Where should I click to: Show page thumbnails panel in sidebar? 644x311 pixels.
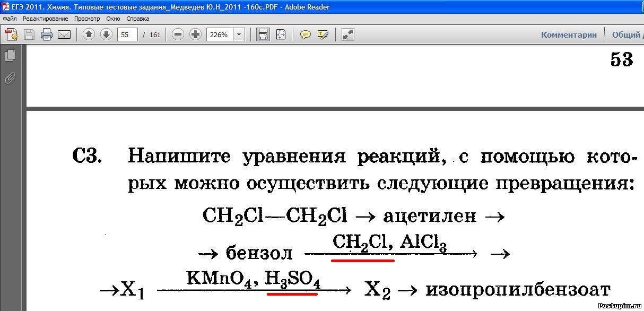[x=10, y=55]
